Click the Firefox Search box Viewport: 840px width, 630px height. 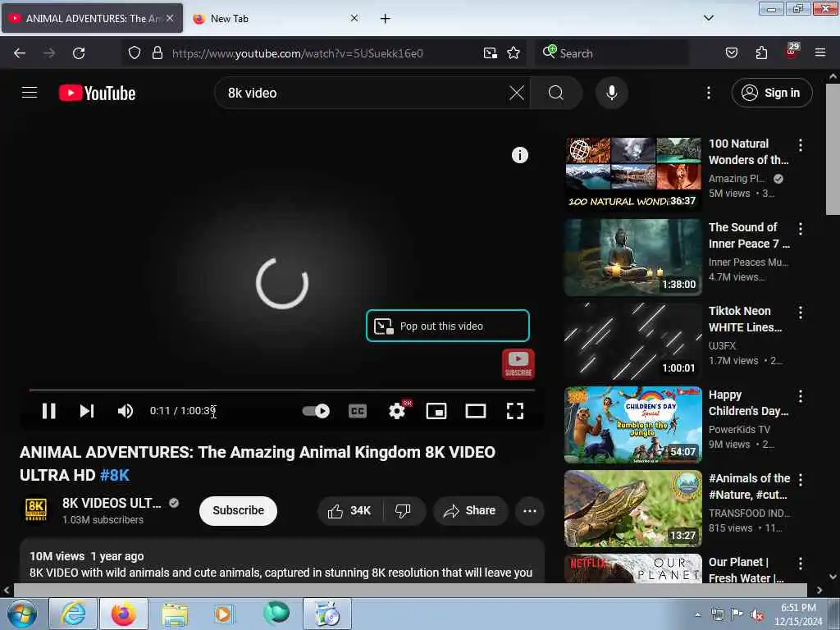tap(612, 53)
